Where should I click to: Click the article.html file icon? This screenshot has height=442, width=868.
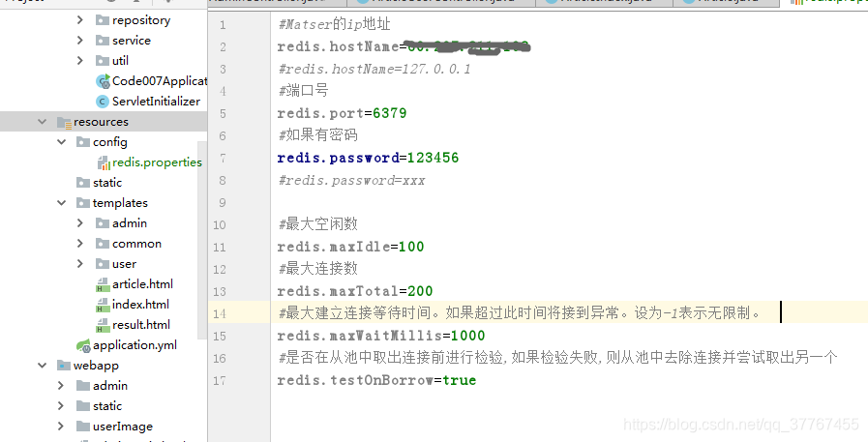(103, 284)
